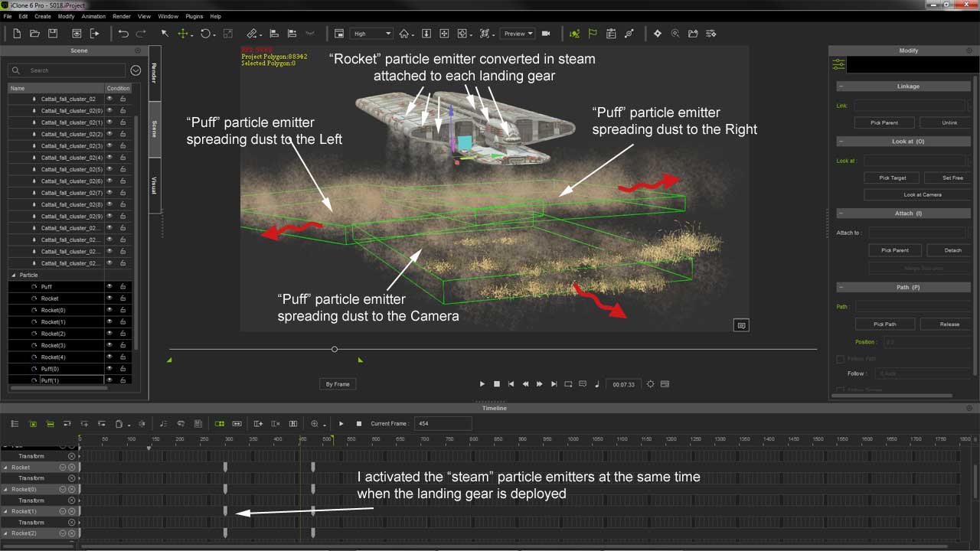
Task: Jump to the start frame
Action: point(511,384)
